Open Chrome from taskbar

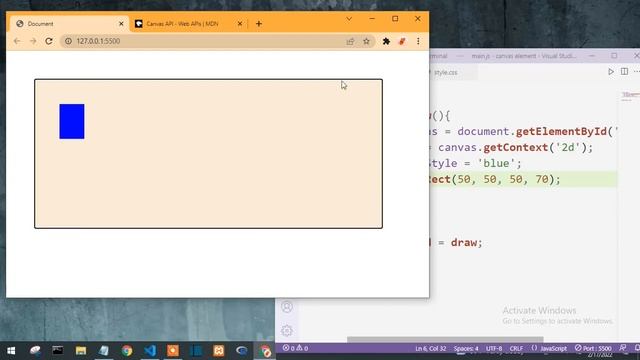click(127, 351)
